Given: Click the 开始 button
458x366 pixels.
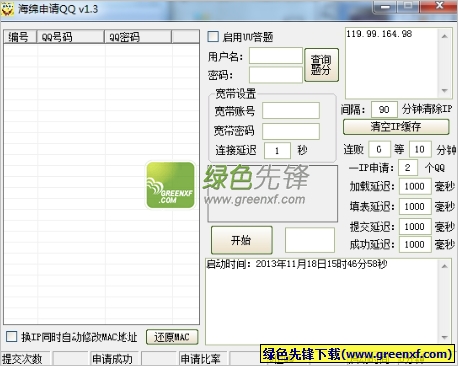Looking at the screenshot, I should click(x=242, y=240).
